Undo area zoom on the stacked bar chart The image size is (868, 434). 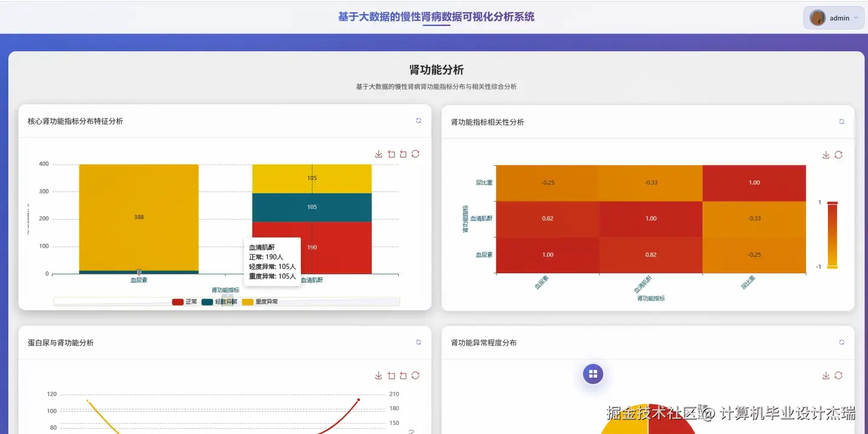coord(403,154)
